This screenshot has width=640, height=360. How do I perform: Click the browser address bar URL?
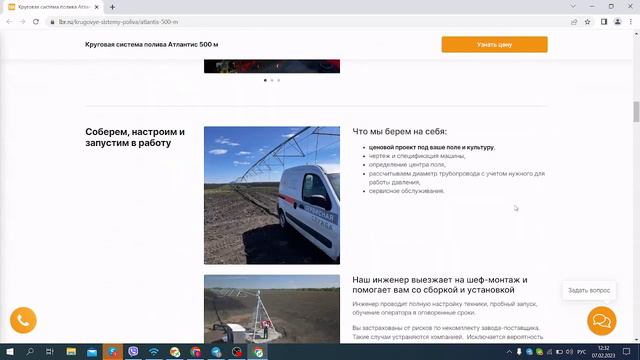point(118,22)
